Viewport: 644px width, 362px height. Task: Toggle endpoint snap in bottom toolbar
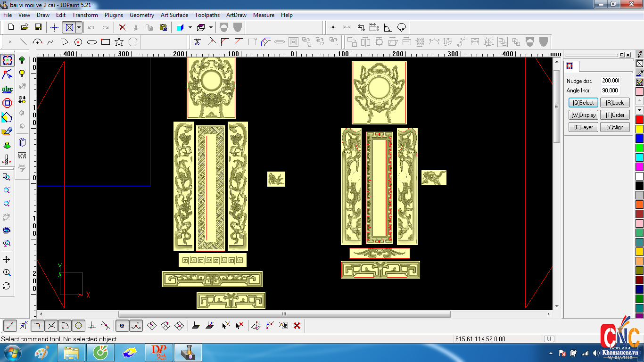click(x=10, y=325)
